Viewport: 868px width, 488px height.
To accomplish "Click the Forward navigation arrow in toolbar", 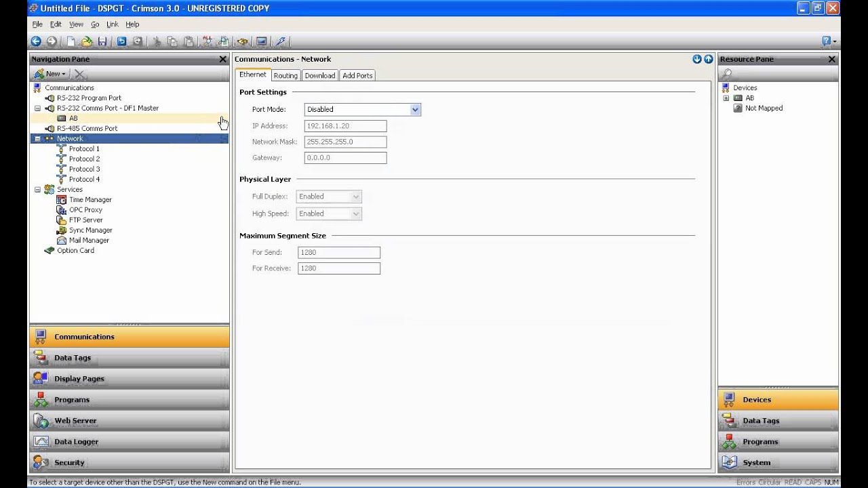I will [52, 41].
